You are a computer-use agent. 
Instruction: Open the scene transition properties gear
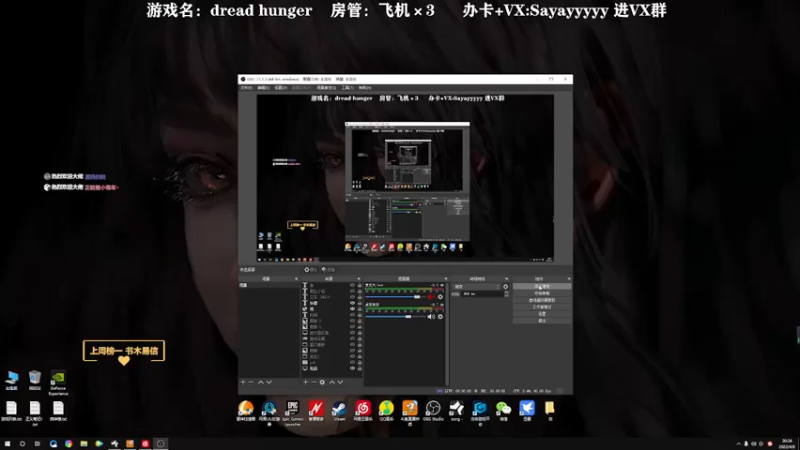[506, 287]
